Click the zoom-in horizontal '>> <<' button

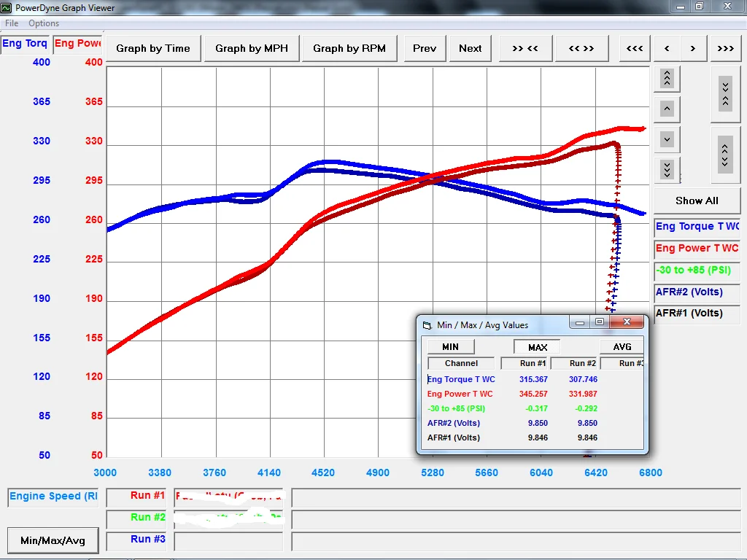(x=525, y=48)
